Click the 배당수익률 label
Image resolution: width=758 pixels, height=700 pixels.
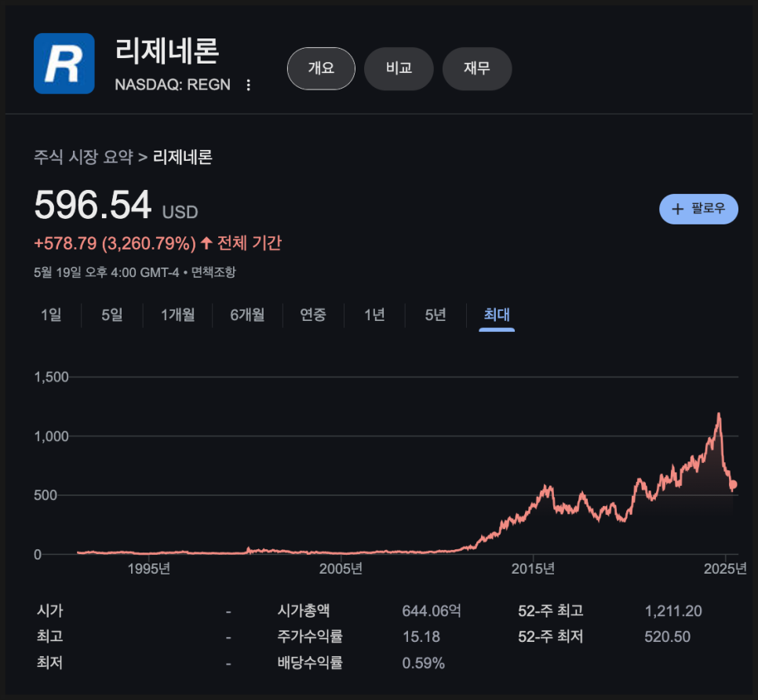(310, 662)
